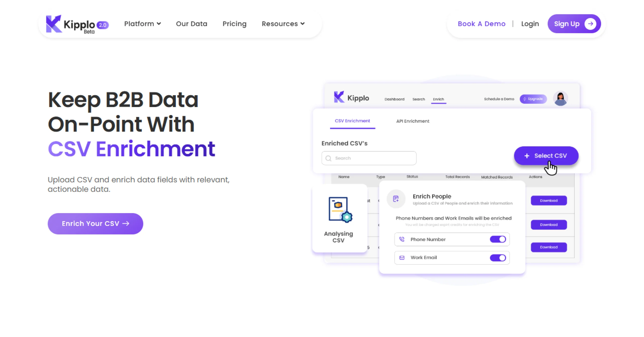644x337 pixels.
Task: Click the magnifier icon in the Search field
Action: tap(328, 158)
